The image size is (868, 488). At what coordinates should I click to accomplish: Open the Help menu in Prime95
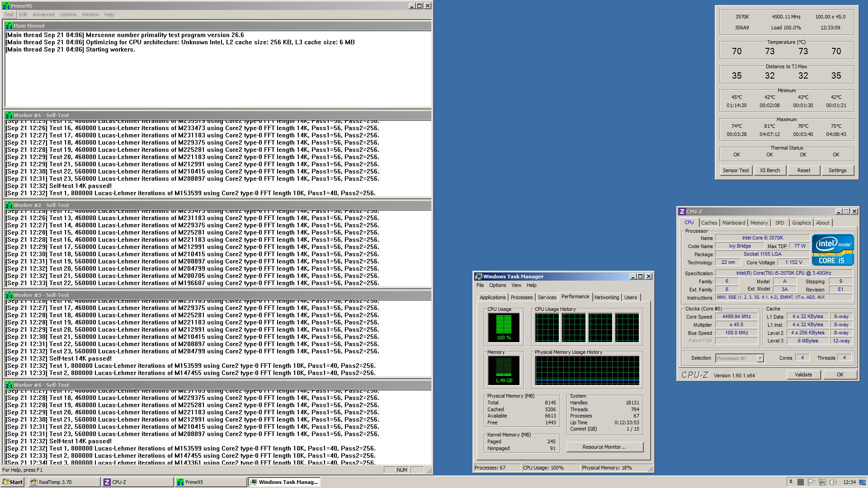click(x=109, y=14)
